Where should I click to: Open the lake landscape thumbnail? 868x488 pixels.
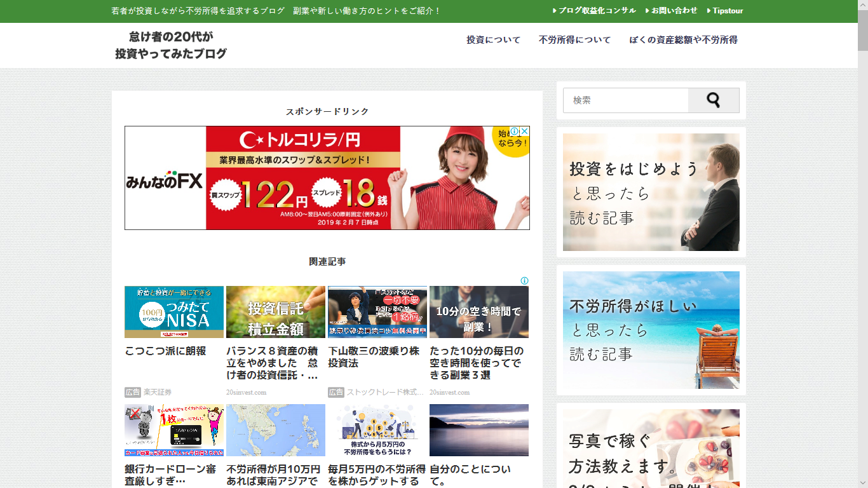pyautogui.click(x=479, y=430)
